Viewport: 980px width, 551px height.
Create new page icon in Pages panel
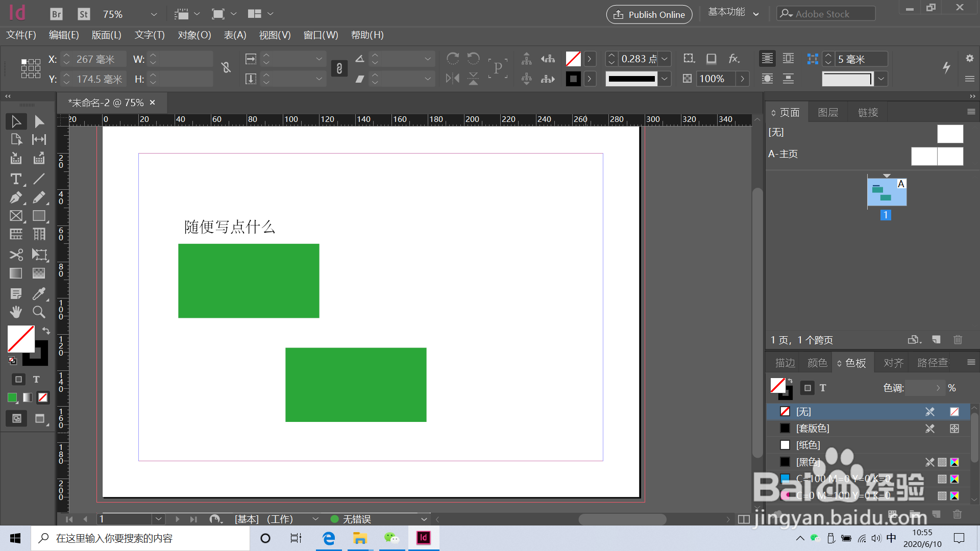tap(936, 340)
